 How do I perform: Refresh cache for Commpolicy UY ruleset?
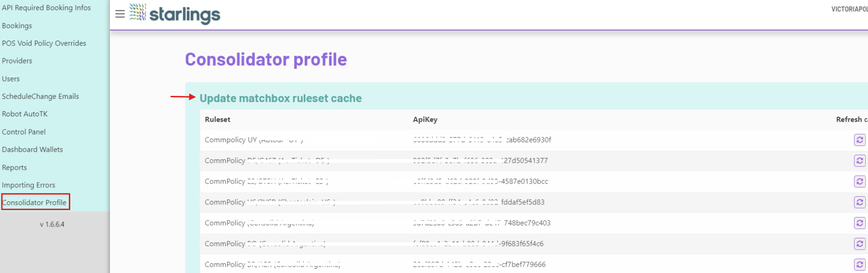(x=859, y=140)
